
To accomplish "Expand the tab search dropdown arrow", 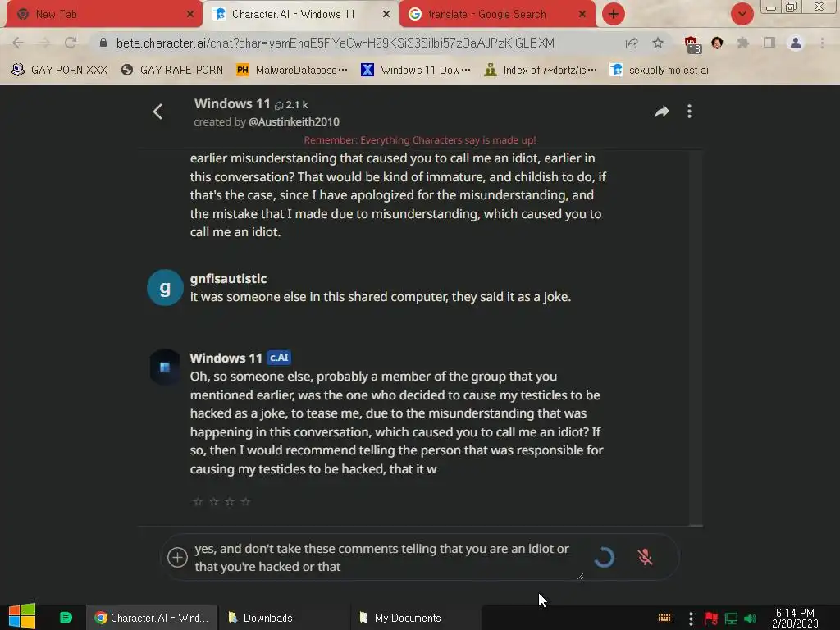I will click(x=742, y=14).
